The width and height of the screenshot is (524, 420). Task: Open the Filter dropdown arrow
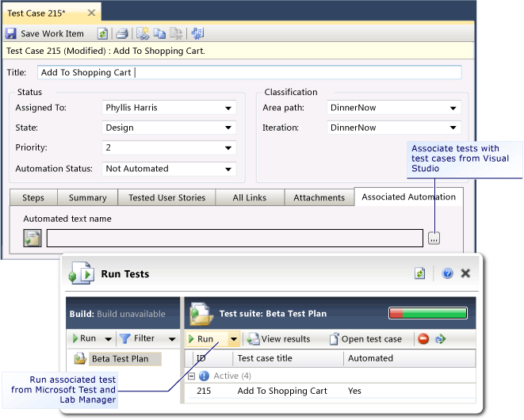coord(172,339)
